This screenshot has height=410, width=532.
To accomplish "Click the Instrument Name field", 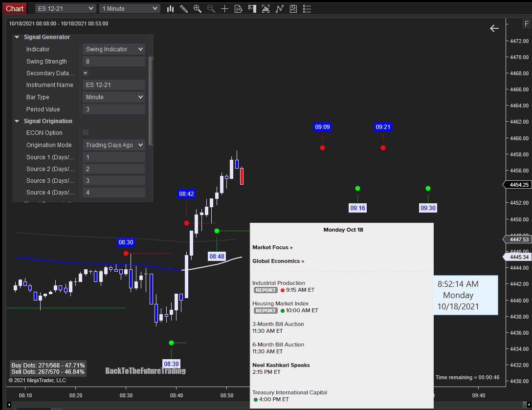I will click(x=114, y=85).
